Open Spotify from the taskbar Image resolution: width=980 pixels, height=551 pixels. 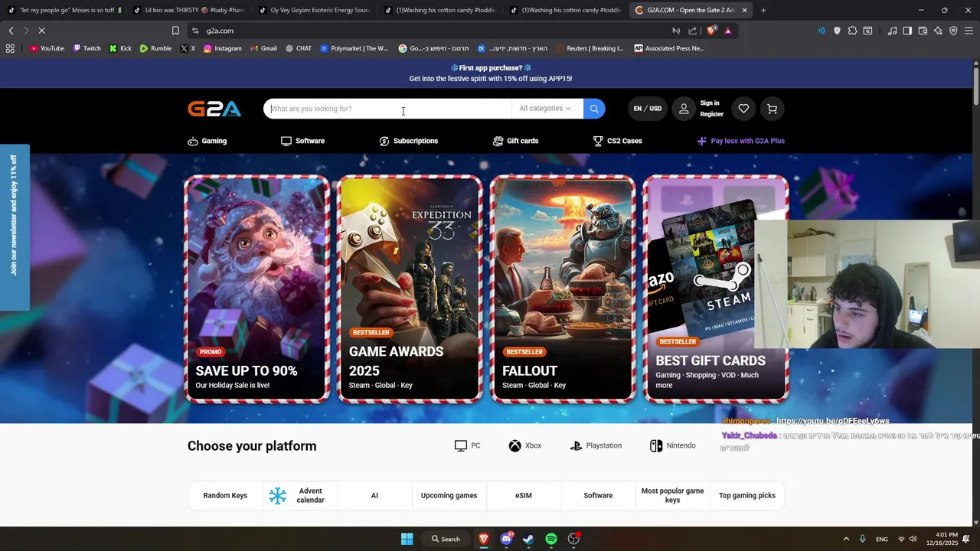click(x=551, y=539)
